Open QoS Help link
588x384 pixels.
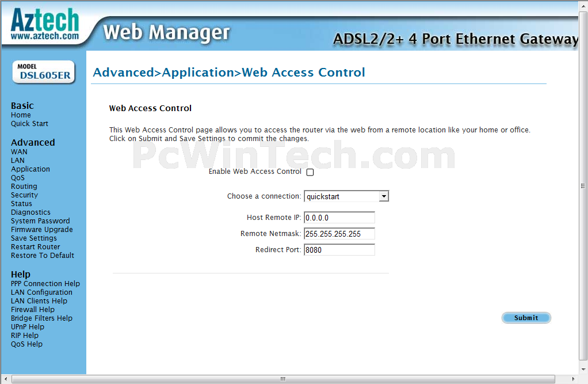(26, 344)
